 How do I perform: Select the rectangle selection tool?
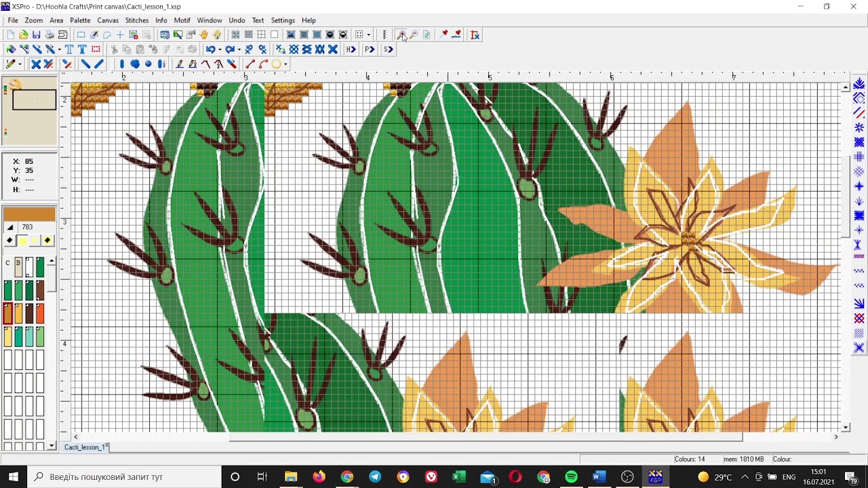(81, 35)
